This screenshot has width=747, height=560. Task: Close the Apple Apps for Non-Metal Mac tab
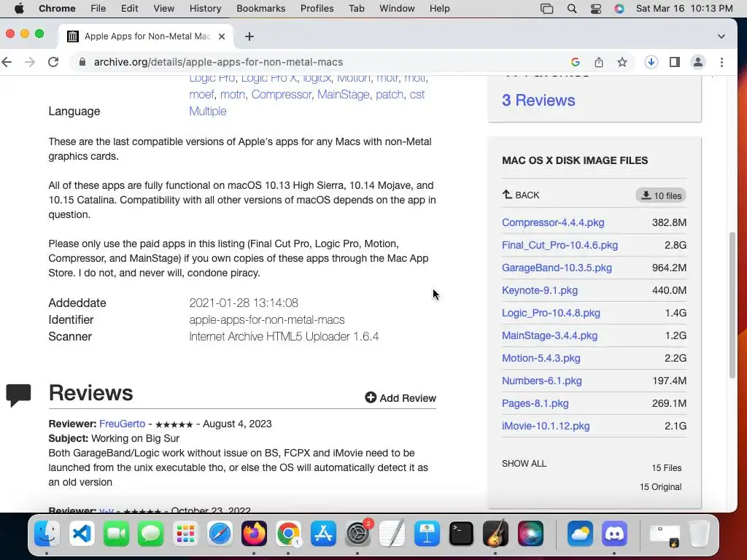(x=222, y=36)
